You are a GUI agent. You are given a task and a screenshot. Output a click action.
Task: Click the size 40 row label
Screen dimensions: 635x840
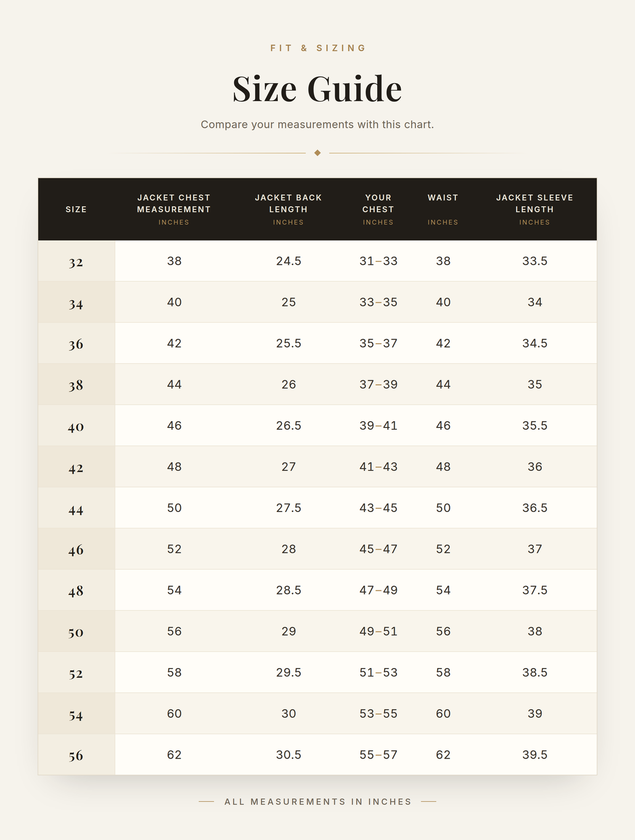point(76,426)
